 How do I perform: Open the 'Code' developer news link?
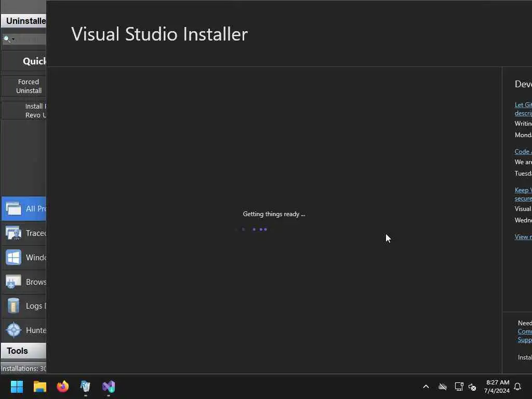point(523,152)
